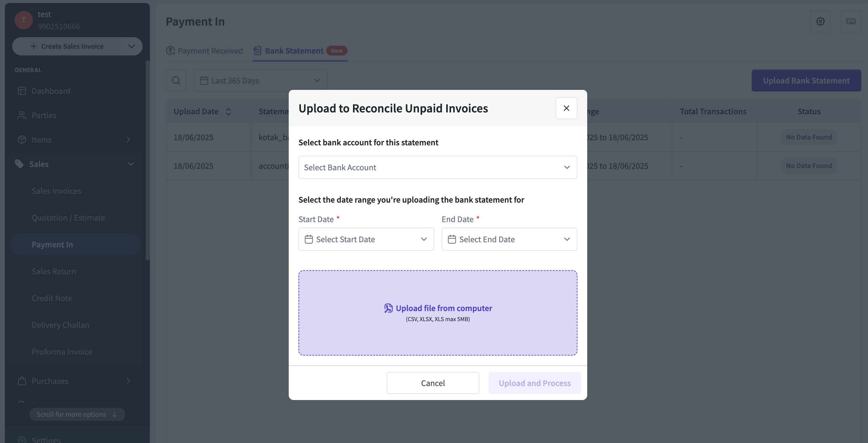Viewport: 868px width, 443px height.
Task: Open the Last 365 Days date filter
Action: pos(260,80)
